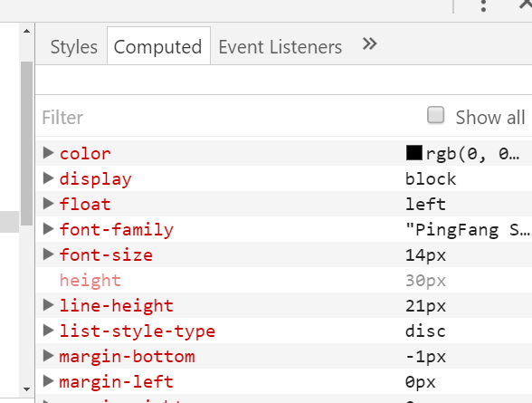Expand the list-style-type property

point(49,331)
